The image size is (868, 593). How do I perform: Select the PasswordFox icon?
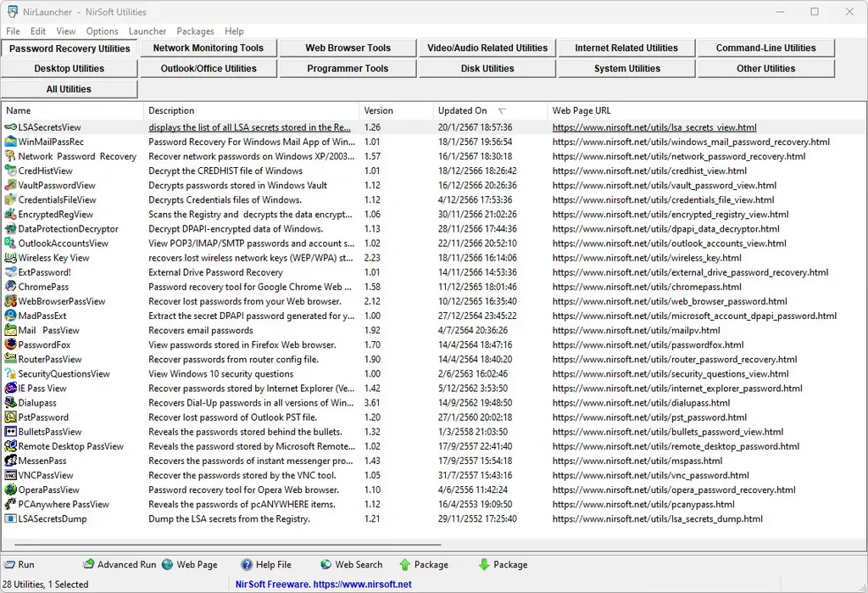click(10, 344)
